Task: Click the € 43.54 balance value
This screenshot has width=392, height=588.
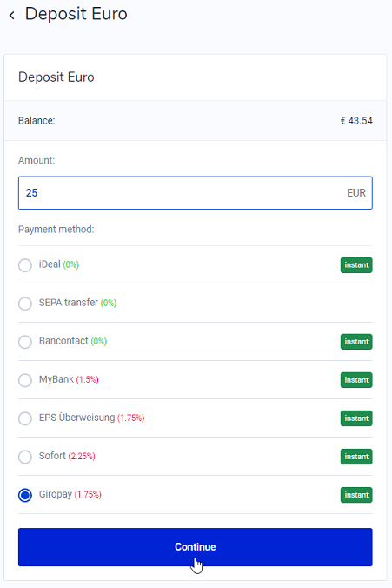Action: (356, 121)
